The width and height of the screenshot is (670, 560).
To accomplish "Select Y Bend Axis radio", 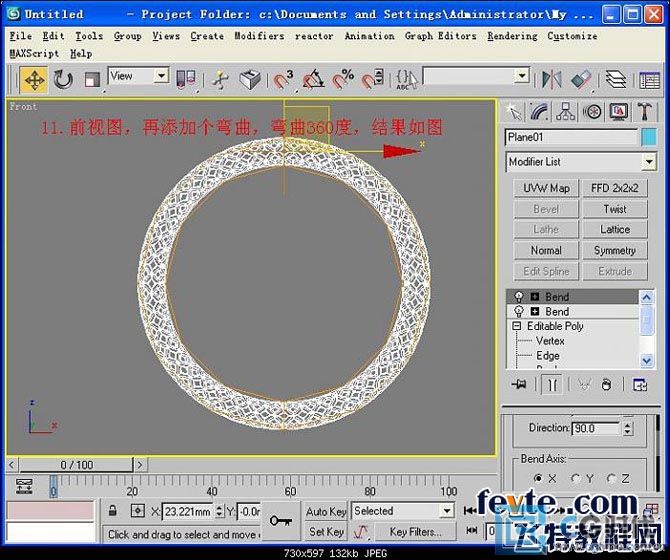I will pyautogui.click(x=576, y=478).
